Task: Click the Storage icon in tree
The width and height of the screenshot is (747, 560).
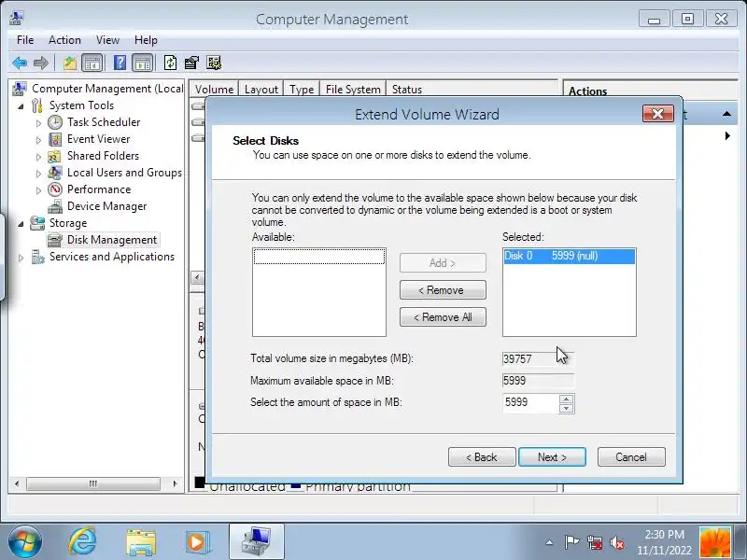Action: (x=37, y=223)
